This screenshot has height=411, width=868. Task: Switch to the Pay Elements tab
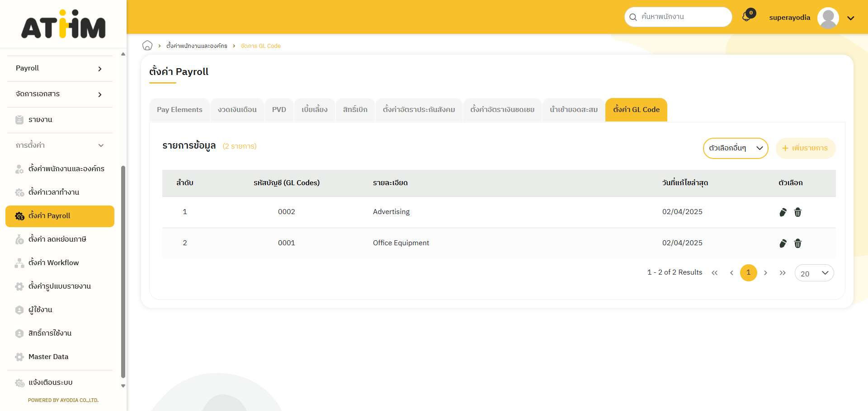tap(179, 110)
